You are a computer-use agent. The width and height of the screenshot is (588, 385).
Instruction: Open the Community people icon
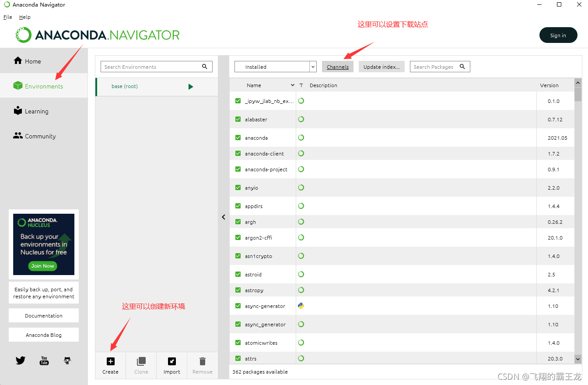(x=18, y=135)
